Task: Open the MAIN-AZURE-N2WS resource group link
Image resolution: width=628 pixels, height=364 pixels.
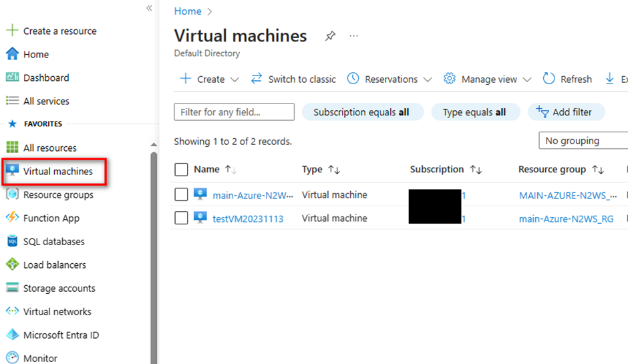Action: (x=567, y=195)
